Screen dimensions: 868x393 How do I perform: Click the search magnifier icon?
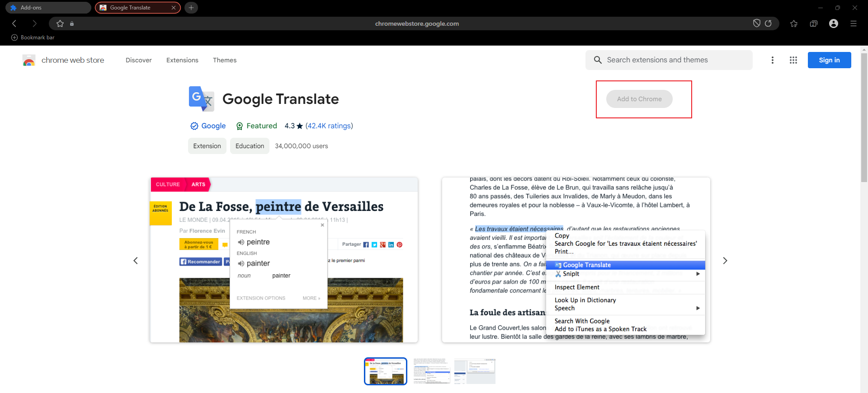point(598,60)
